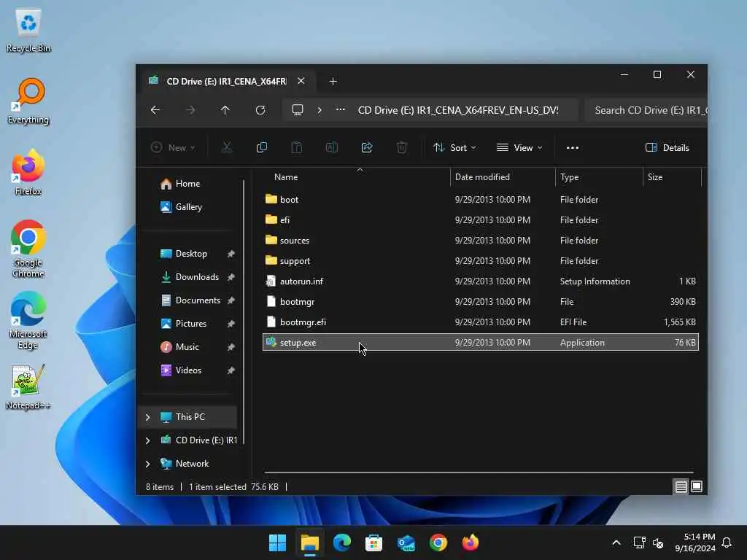Open the New item dropdown
Screen dimensions: 747x560
[x=173, y=147]
